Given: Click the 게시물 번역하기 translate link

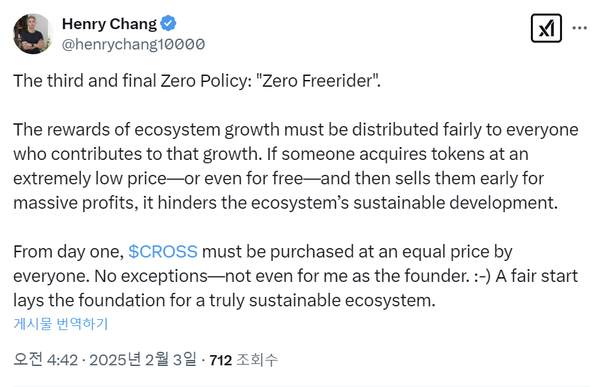Looking at the screenshot, I should tap(60, 324).
